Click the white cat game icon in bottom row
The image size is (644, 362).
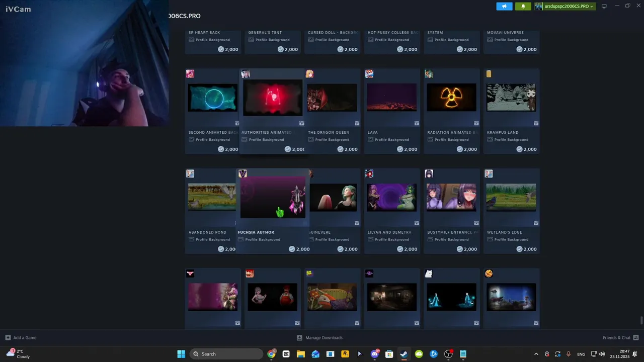[x=429, y=274]
